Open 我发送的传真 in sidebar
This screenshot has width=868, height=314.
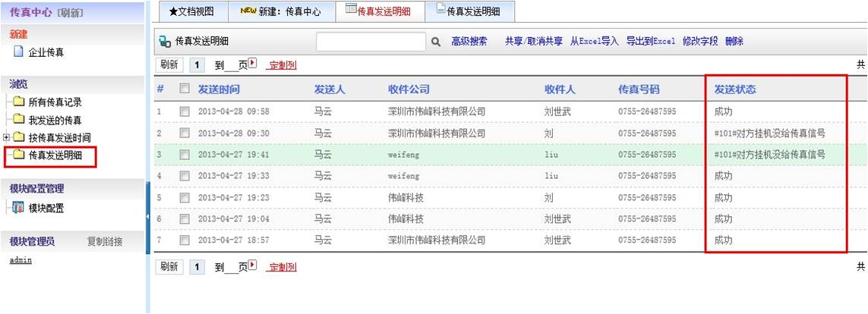click(x=55, y=120)
